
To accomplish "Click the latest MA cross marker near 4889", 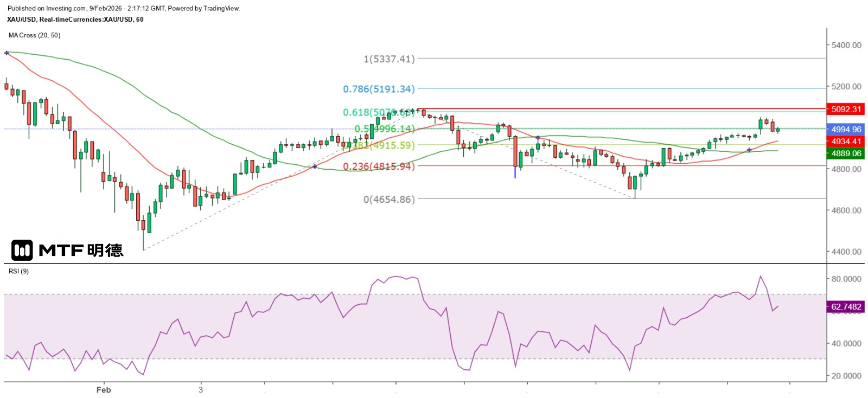I will coord(749,150).
